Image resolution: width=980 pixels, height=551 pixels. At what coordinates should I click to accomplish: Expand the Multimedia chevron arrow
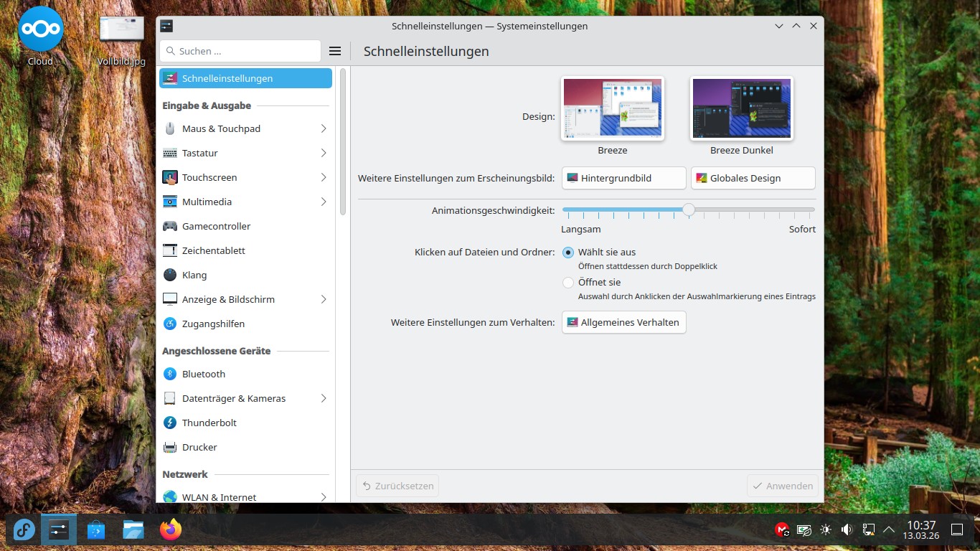pos(324,202)
